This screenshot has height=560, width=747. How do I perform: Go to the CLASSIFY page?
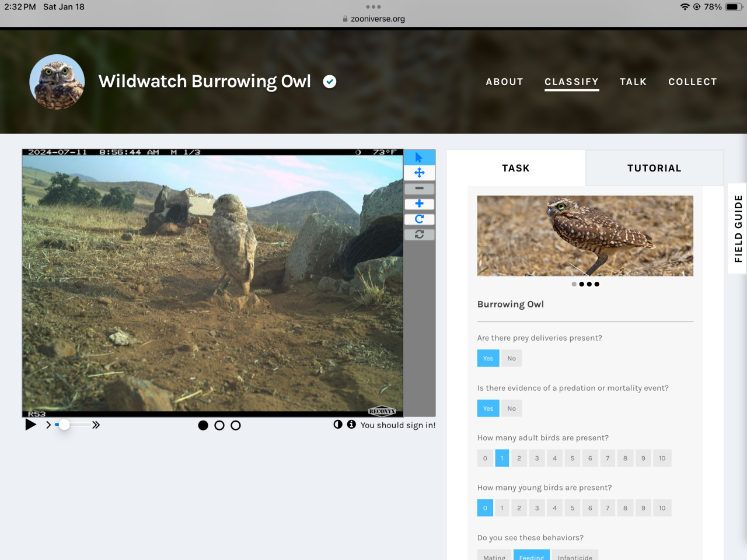pyautogui.click(x=572, y=82)
